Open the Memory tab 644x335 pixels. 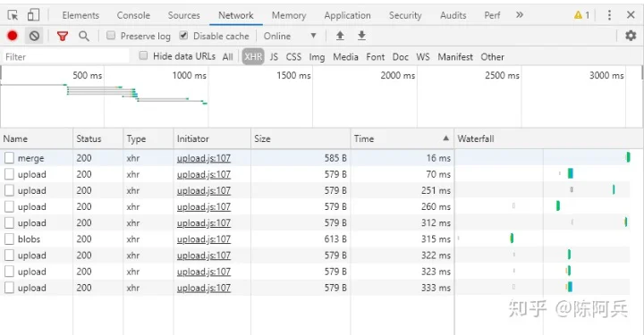(x=289, y=15)
